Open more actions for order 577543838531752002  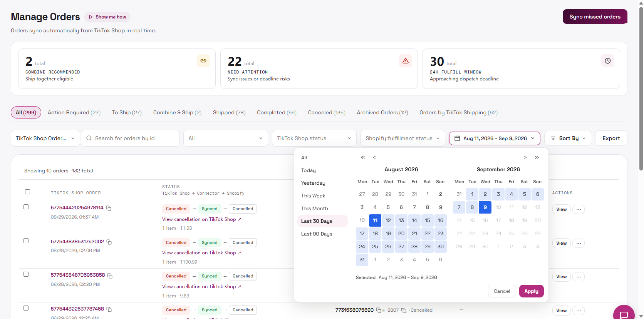pos(579,243)
